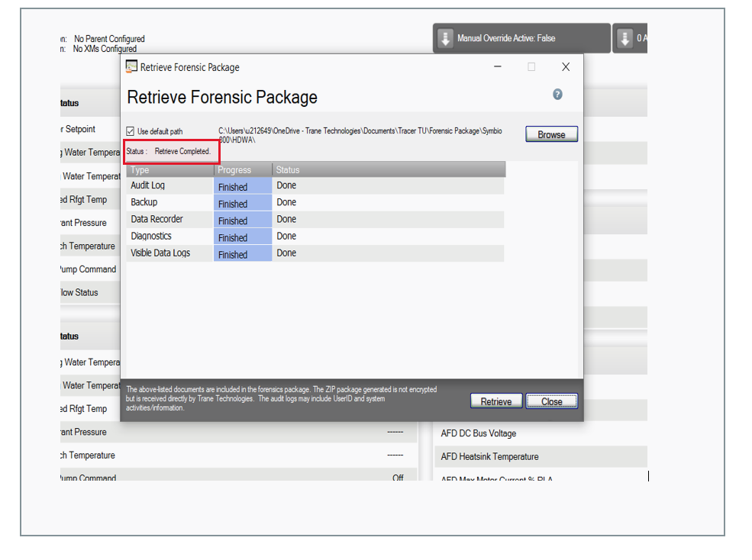
Task: Click Manual Override Active: False button
Action: (521, 38)
